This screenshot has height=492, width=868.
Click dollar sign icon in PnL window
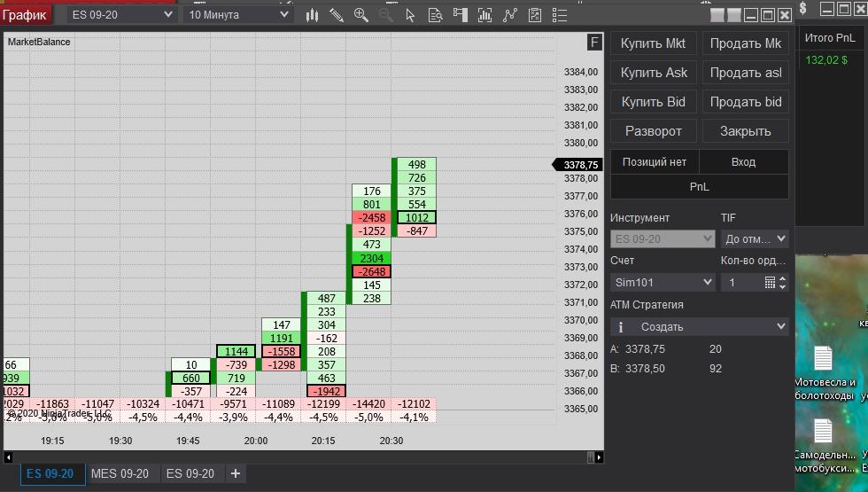(803, 8)
